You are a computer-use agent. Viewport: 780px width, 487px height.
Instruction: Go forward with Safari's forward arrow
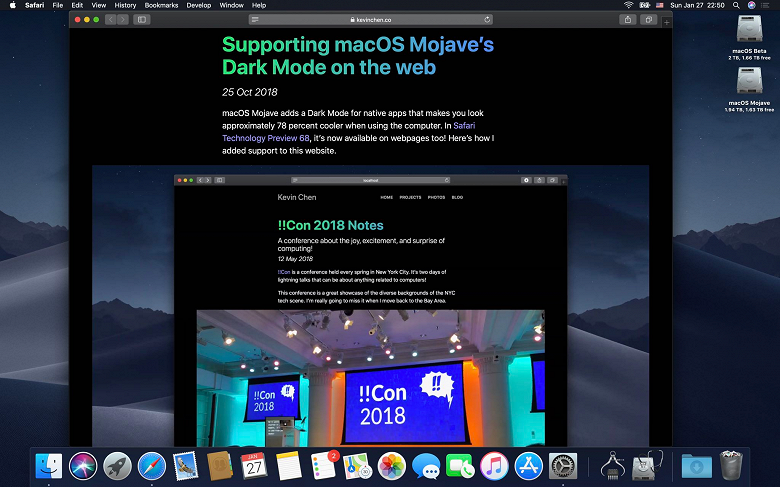tap(123, 20)
